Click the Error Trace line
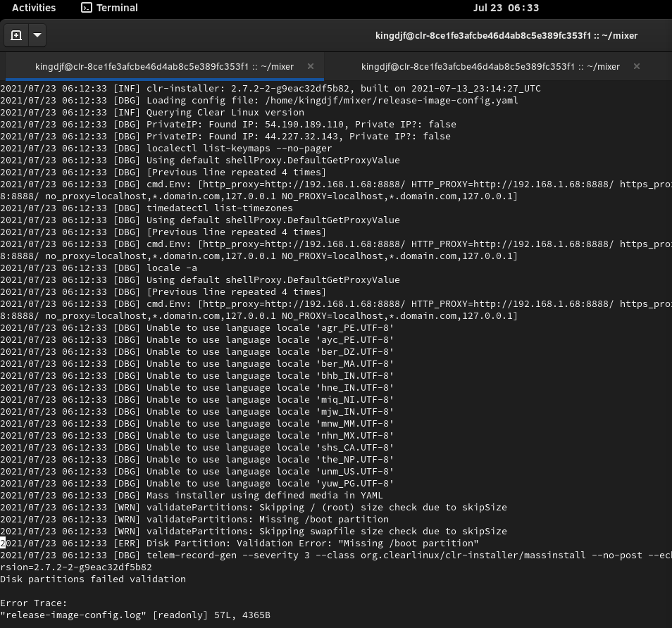The width and height of the screenshot is (672, 628). pos(32,603)
